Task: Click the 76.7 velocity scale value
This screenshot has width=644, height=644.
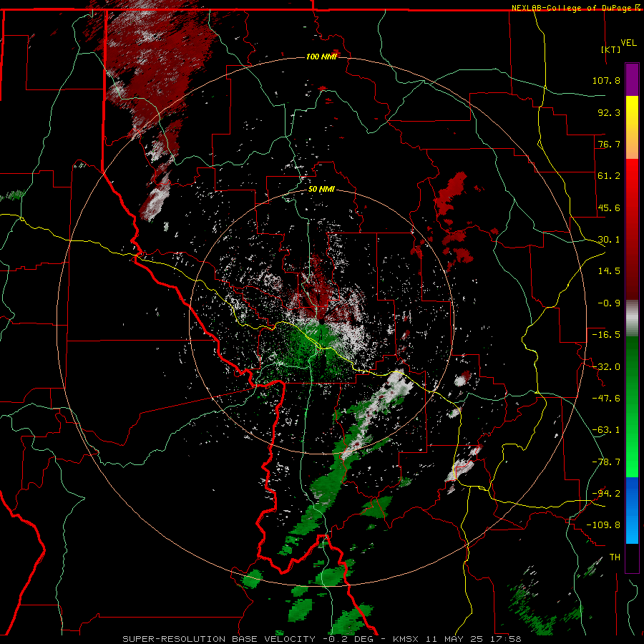Action: tap(609, 144)
